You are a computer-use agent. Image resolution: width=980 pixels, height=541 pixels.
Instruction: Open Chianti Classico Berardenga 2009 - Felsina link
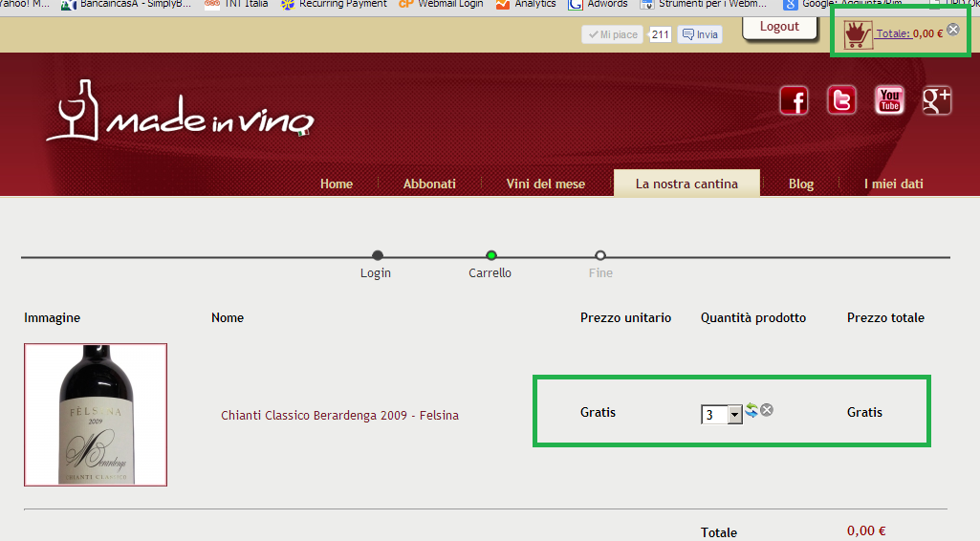point(340,416)
